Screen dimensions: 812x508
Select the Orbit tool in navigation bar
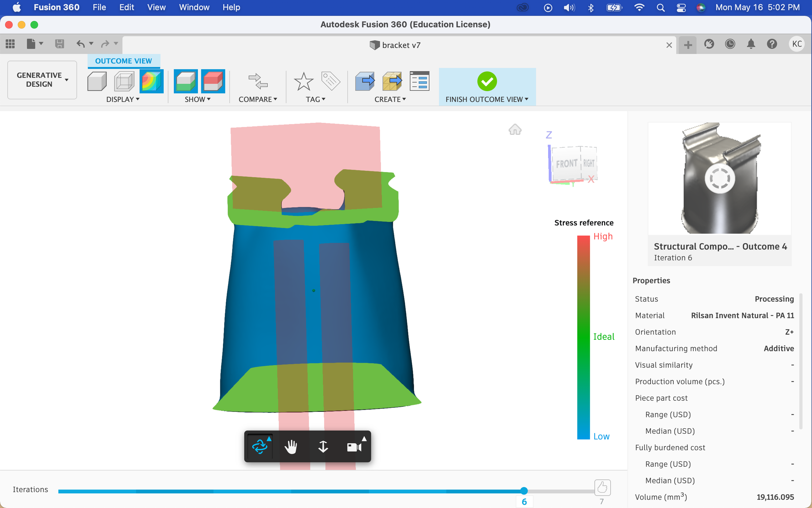(x=259, y=446)
